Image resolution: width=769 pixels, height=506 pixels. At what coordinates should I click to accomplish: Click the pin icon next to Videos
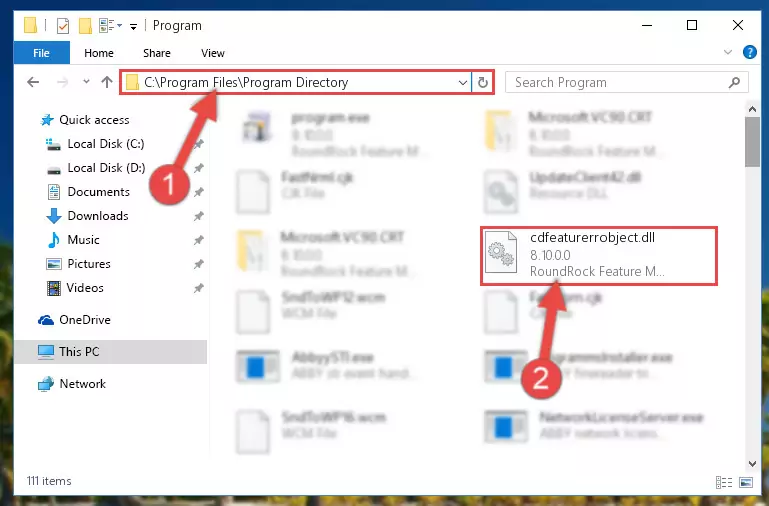coord(198,288)
